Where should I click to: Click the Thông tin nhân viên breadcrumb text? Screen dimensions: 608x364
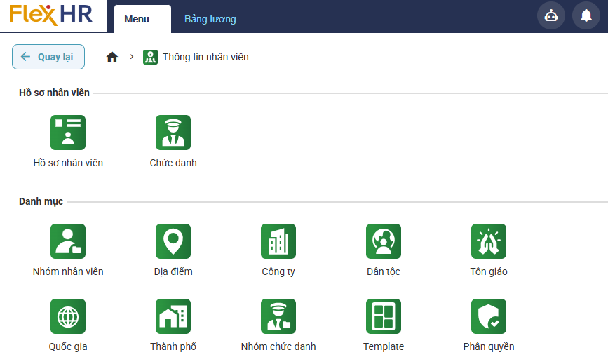205,57
